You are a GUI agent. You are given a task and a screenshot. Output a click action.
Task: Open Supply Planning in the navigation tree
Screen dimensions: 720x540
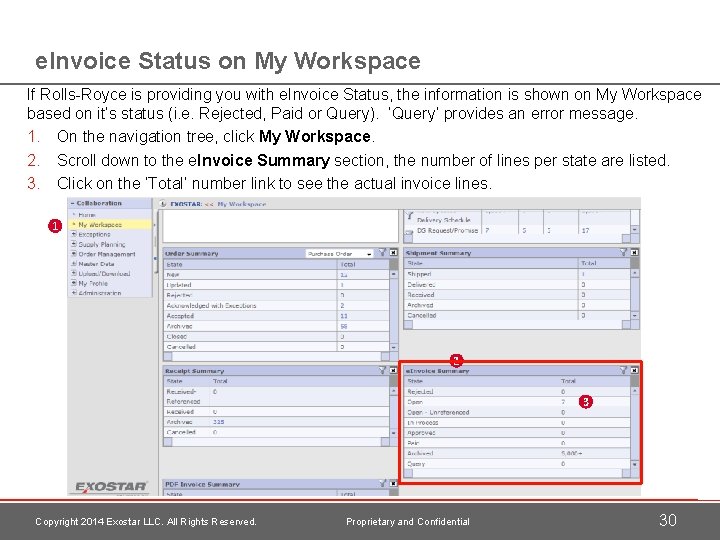[x=101, y=244]
